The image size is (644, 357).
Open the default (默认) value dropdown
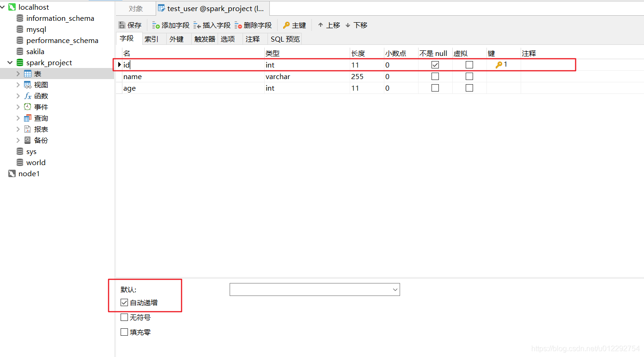pos(395,289)
